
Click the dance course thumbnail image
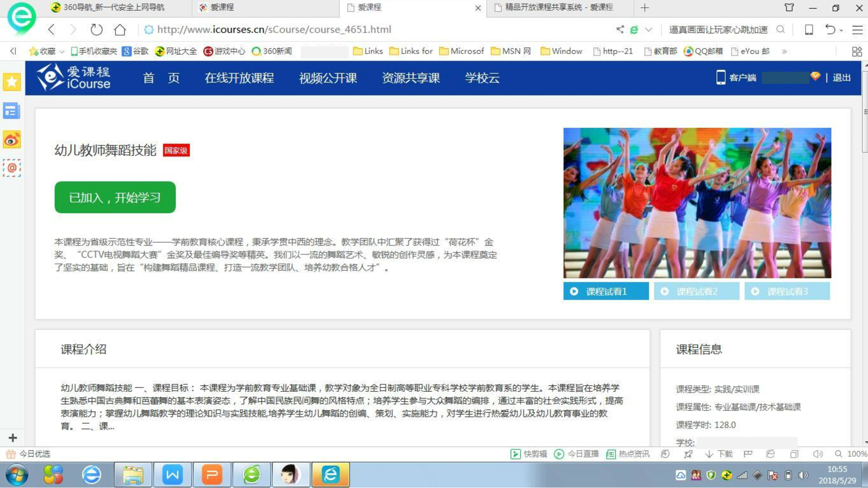tap(697, 203)
